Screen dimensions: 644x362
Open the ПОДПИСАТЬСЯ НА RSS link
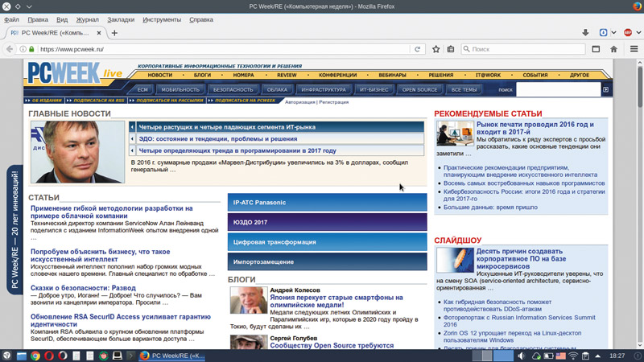[99, 101]
